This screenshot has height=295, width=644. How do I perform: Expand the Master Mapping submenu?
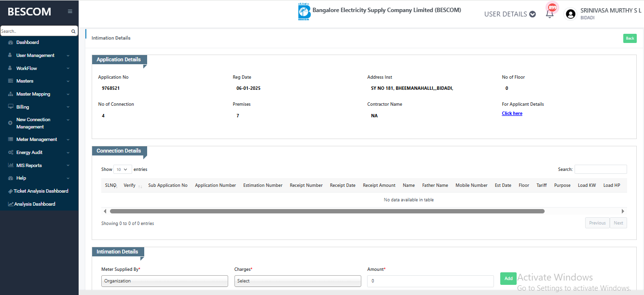(68, 94)
